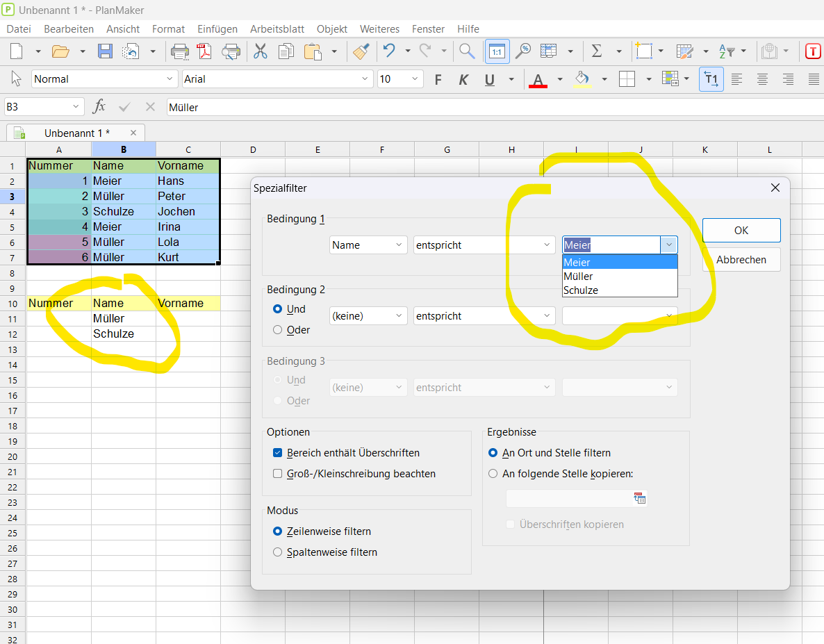Click the row 15 header
824x644 pixels.
[x=13, y=380]
